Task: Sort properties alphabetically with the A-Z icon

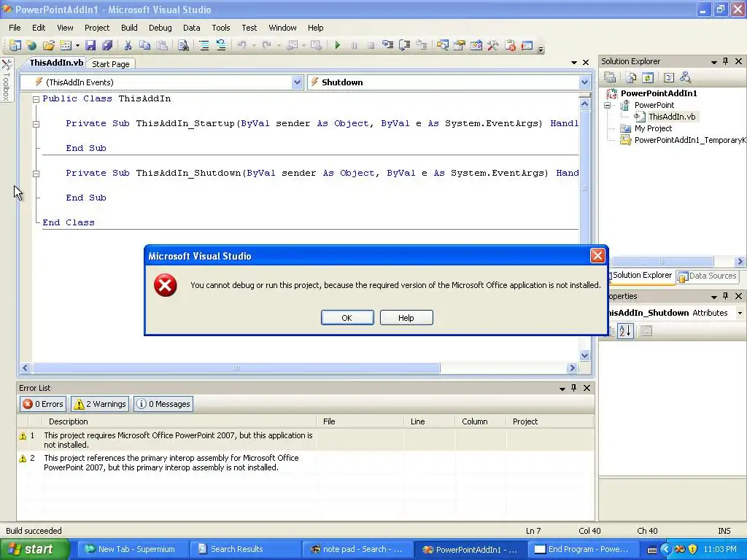Action: (625, 330)
